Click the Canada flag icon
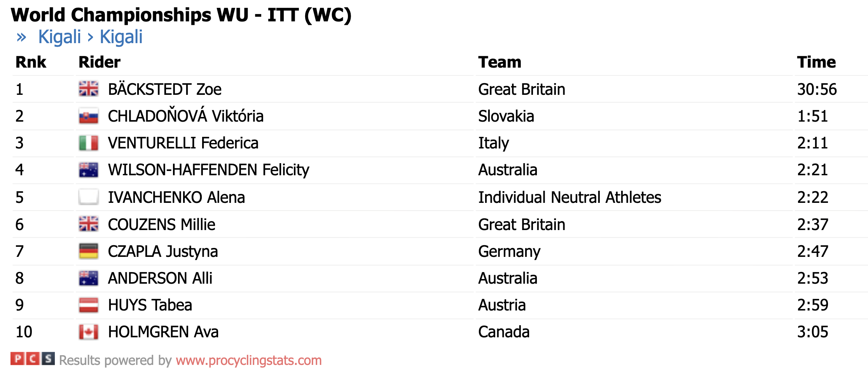 [x=88, y=332]
